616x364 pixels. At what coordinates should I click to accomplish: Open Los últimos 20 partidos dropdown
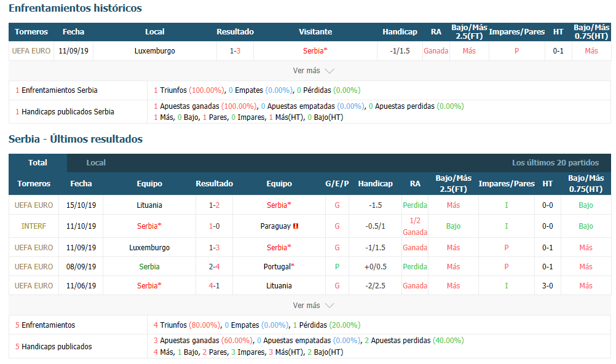coord(555,163)
